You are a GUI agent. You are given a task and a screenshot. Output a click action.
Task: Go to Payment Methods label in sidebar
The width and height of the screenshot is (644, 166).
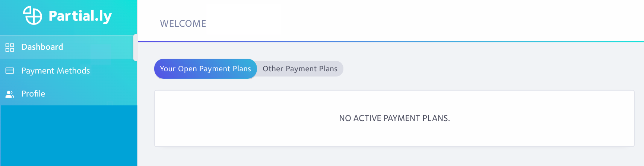[55, 71]
